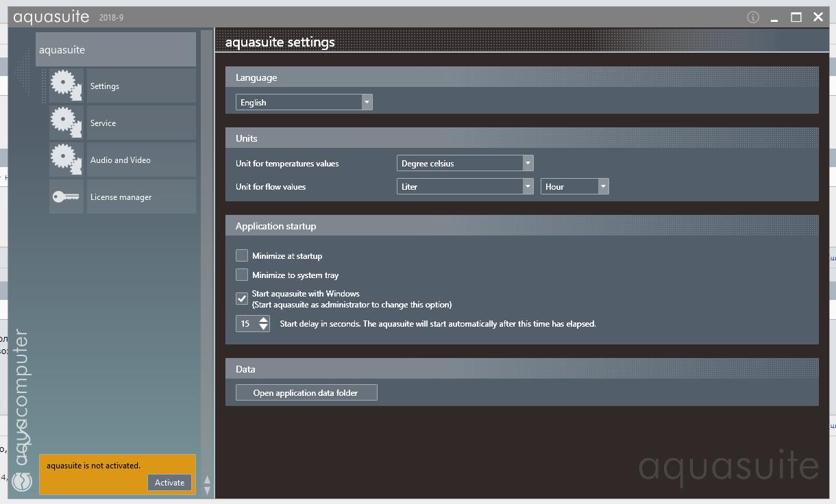
Task: Click the 'Units' section header
Action: 522,138
